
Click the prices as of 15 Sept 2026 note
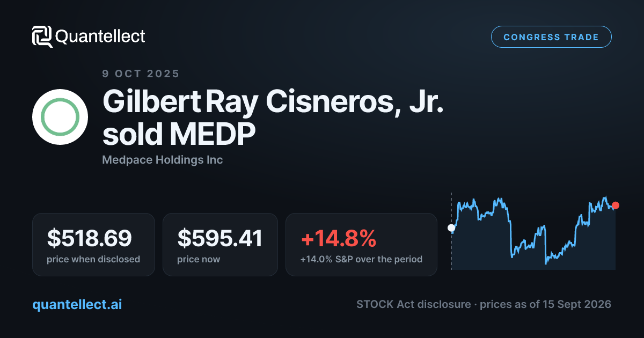coord(545,304)
